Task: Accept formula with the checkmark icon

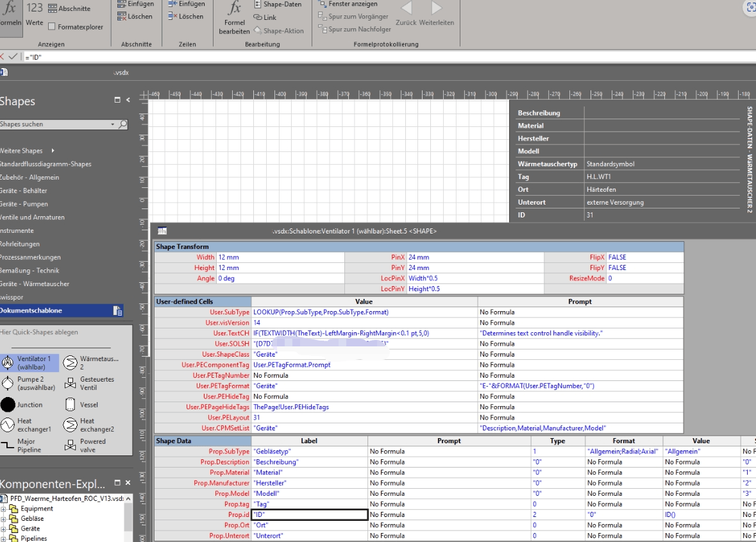Action: pos(13,56)
